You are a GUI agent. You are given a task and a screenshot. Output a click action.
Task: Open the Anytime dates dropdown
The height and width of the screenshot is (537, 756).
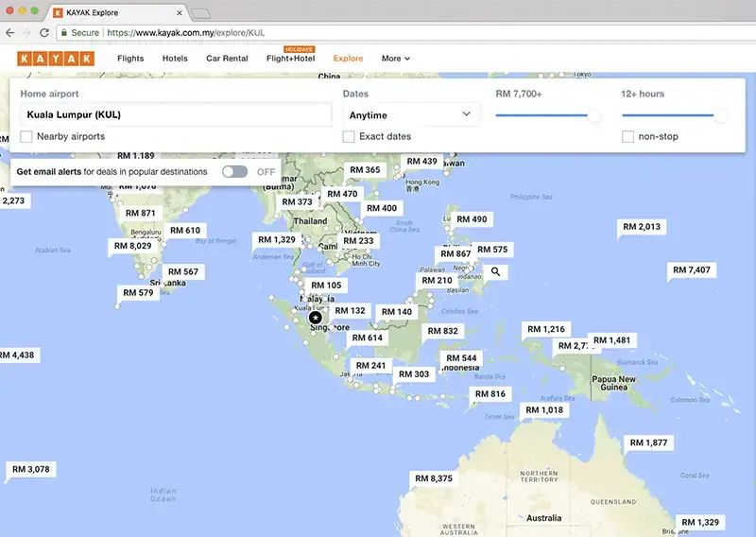click(x=411, y=114)
